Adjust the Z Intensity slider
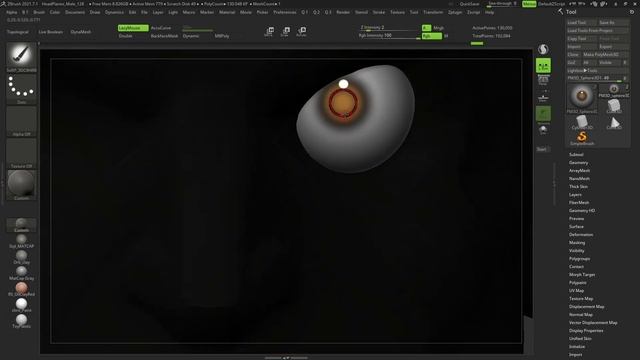The image size is (640, 360). tap(389, 28)
